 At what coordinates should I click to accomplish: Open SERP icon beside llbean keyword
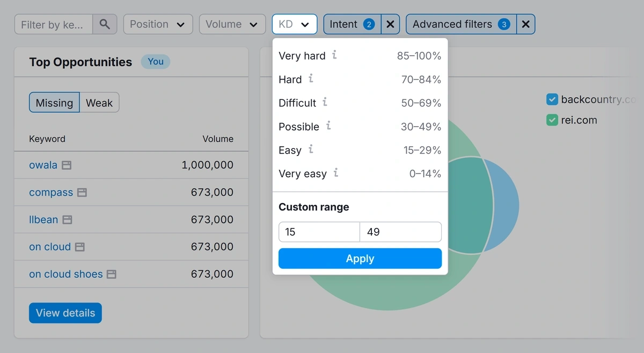point(67,220)
